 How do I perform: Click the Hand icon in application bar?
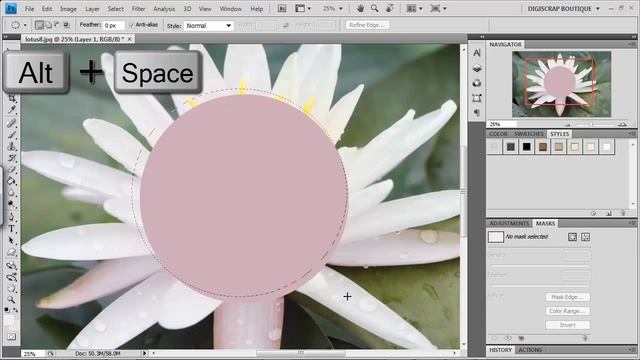[x=360, y=9]
